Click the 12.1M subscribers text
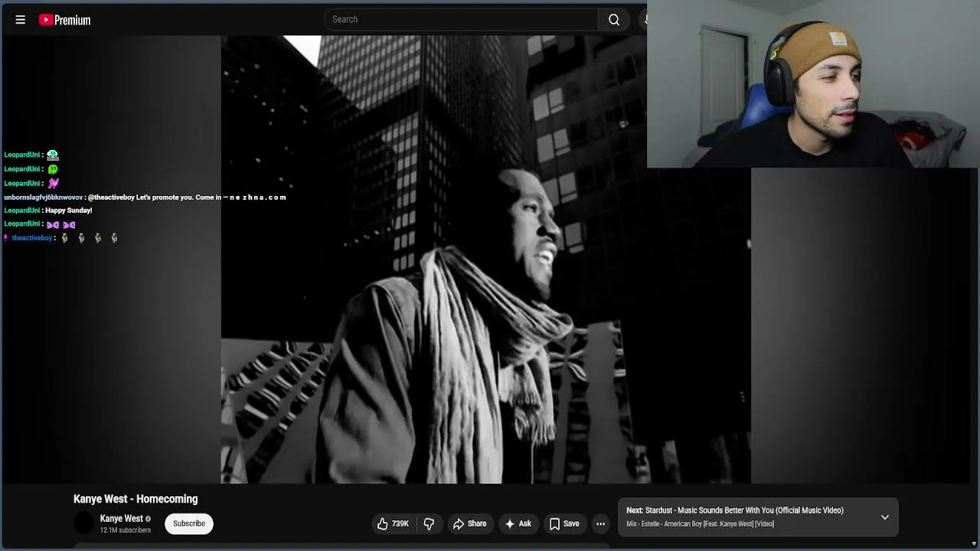The width and height of the screenshot is (980, 551). [126, 530]
